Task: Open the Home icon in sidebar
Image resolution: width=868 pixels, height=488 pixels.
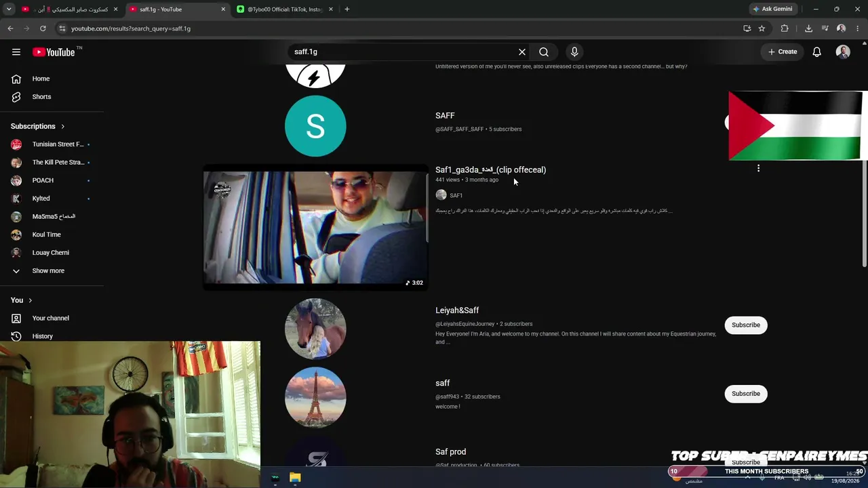Action: click(16, 79)
